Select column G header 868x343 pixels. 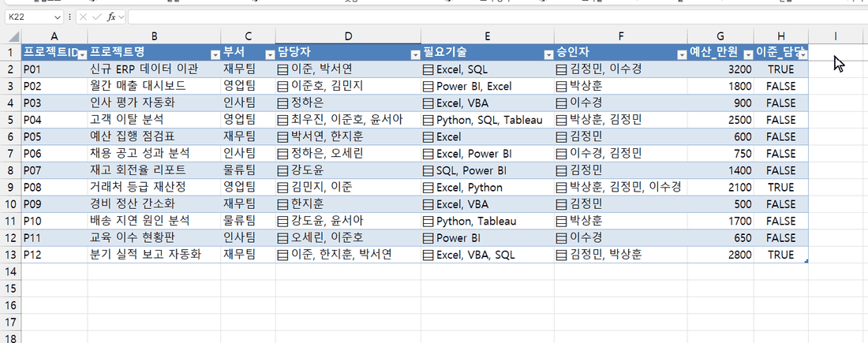[720, 36]
